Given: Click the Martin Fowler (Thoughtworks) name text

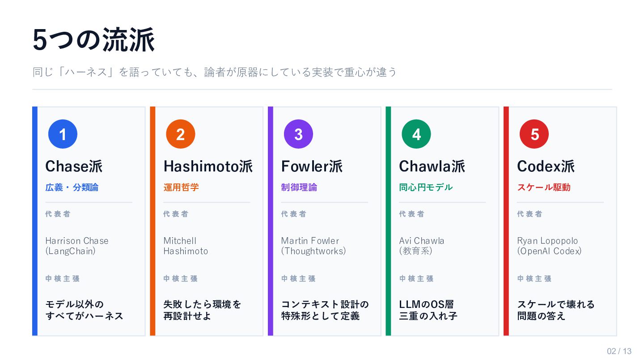Looking at the screenshot, I should [313, 246].
